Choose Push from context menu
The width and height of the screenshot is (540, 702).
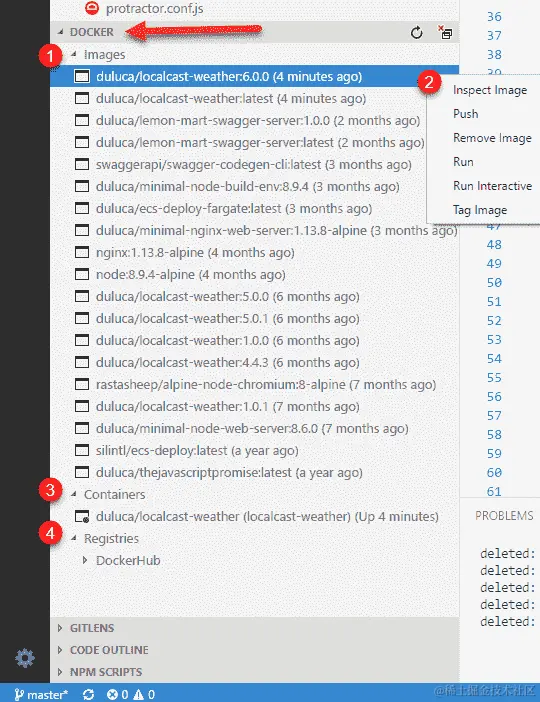coord(466,114)
